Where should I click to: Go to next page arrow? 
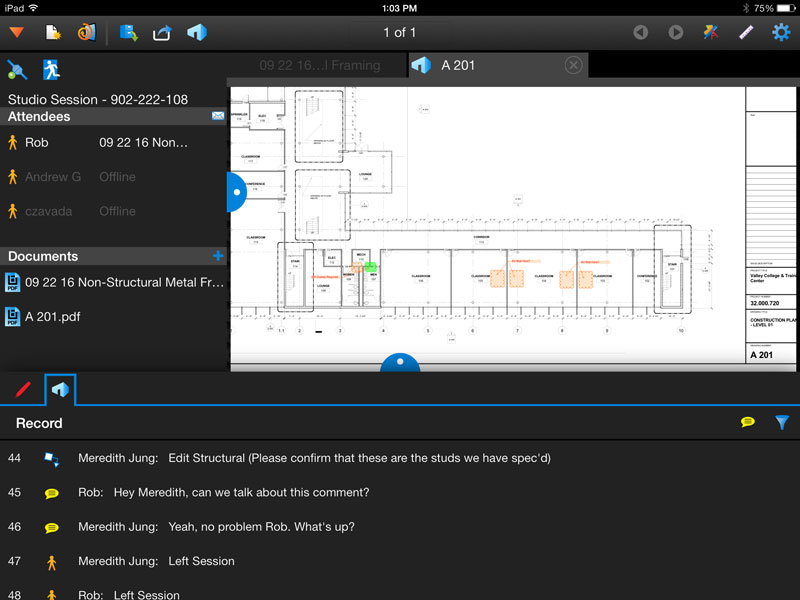pos(676,33)
